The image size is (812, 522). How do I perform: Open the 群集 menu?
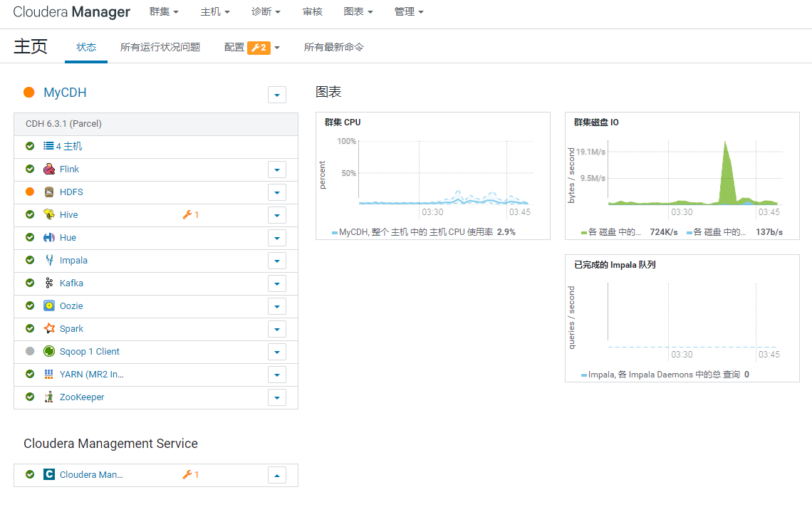pos(164,11)
